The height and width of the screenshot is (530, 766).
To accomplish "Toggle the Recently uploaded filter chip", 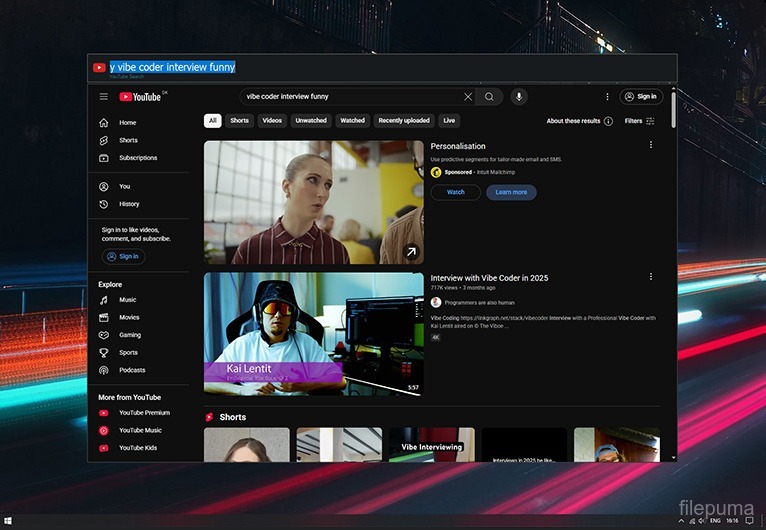I will click(404, 121).
